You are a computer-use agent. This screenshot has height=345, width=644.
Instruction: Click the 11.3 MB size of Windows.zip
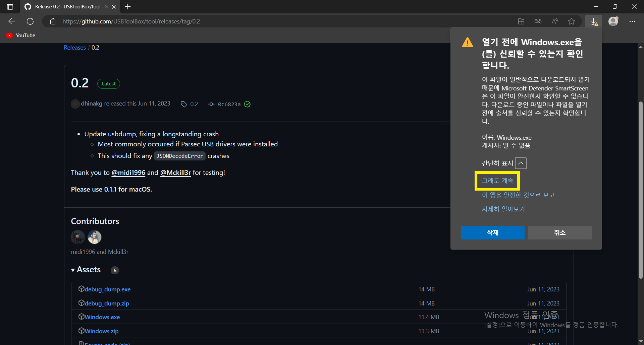click(x=429, y=331)
